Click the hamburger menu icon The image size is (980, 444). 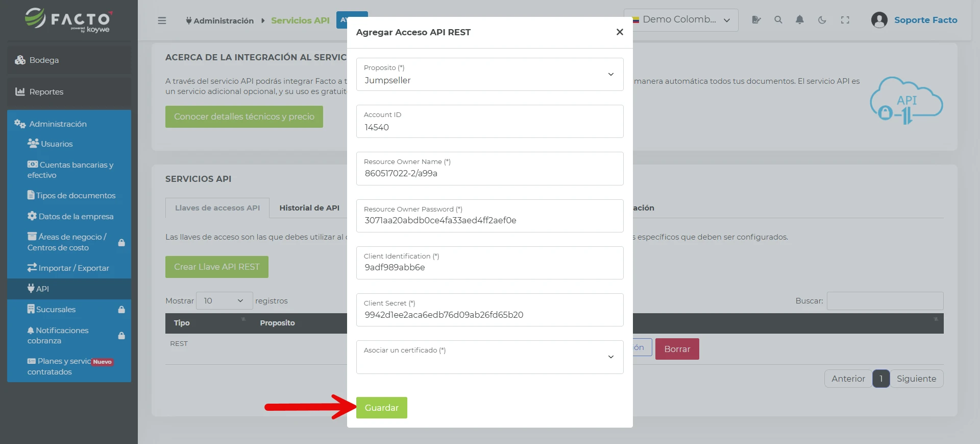pyautogui.click(x=162, y=20)
